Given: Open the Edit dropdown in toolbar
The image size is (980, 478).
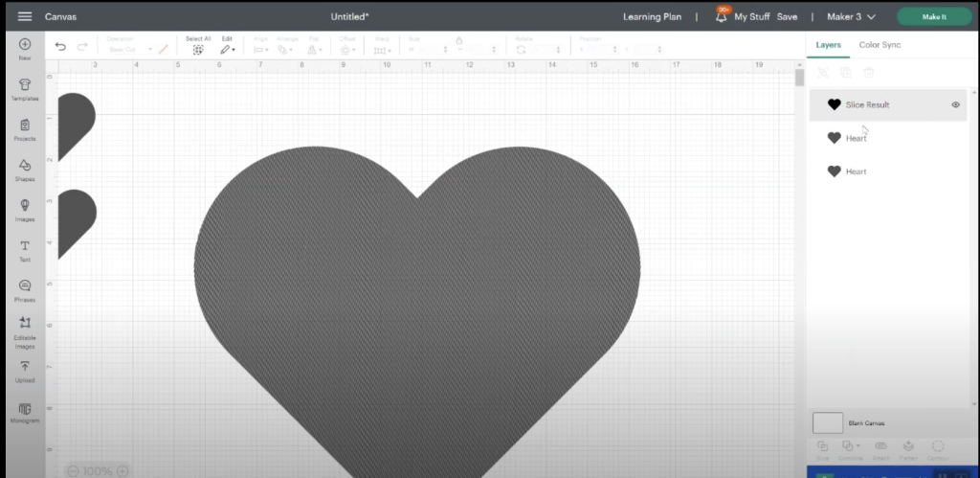Looking at the screenshot, I should [228, 48].
